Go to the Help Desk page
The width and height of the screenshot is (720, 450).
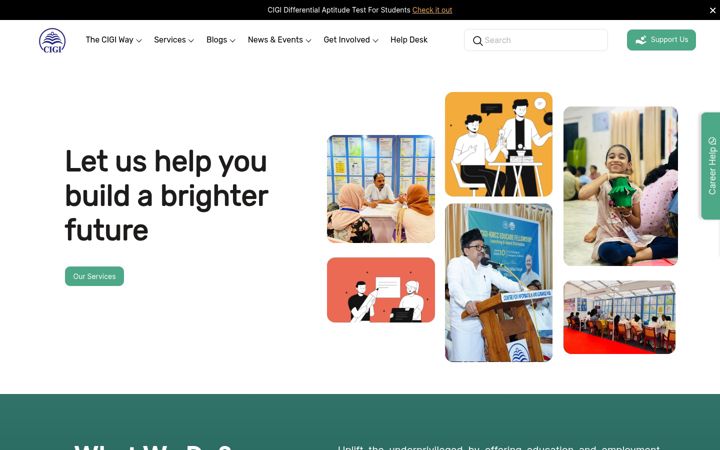(x=409, y=40)
